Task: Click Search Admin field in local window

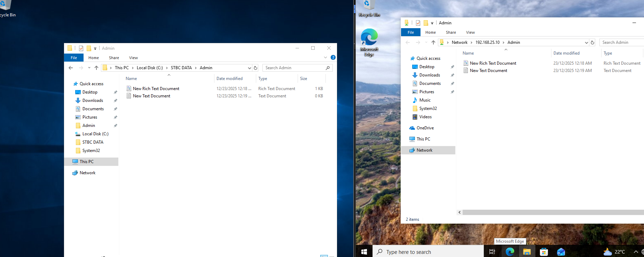Action: coord(298,68)
